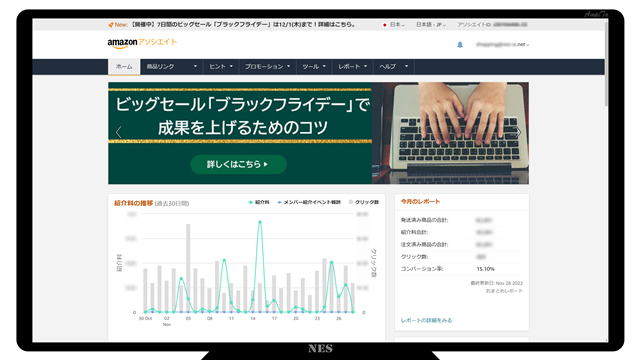This screenshot has width=640, height=360.
Task: Open the 日本 country dropdown
Action: pyautogui.click(x=393, y=25)
